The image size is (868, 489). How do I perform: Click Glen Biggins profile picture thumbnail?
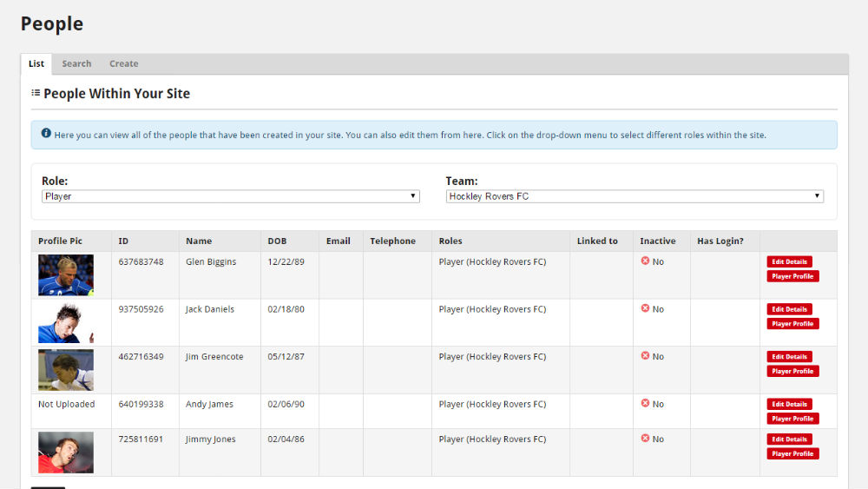66,275
